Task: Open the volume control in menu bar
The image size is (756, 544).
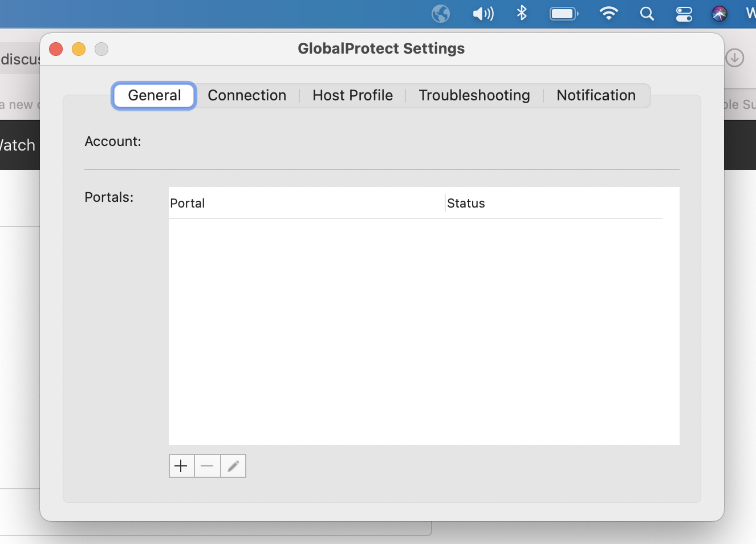Action: [x=483, y=14]
